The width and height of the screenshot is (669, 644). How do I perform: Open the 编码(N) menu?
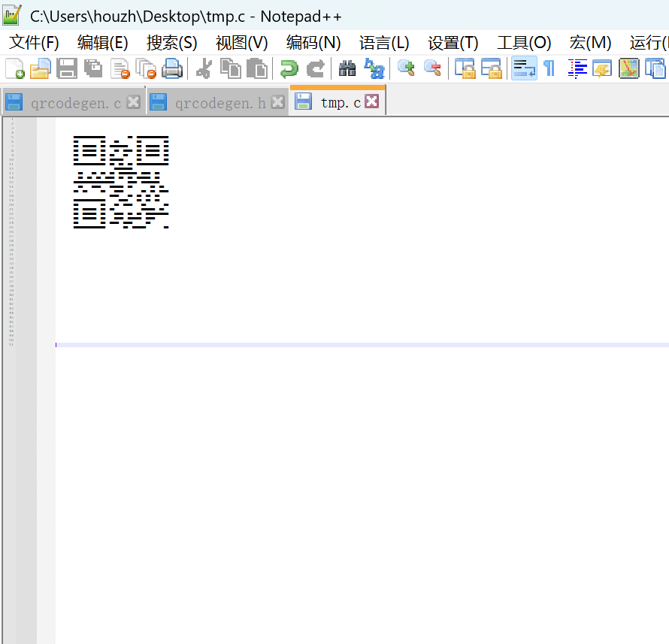313,43
